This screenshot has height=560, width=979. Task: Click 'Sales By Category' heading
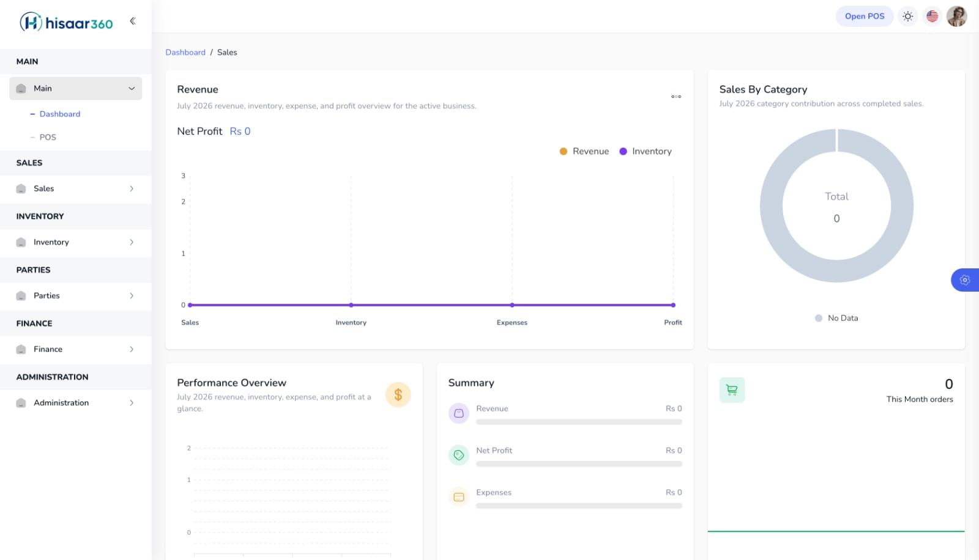coord(763,90)
